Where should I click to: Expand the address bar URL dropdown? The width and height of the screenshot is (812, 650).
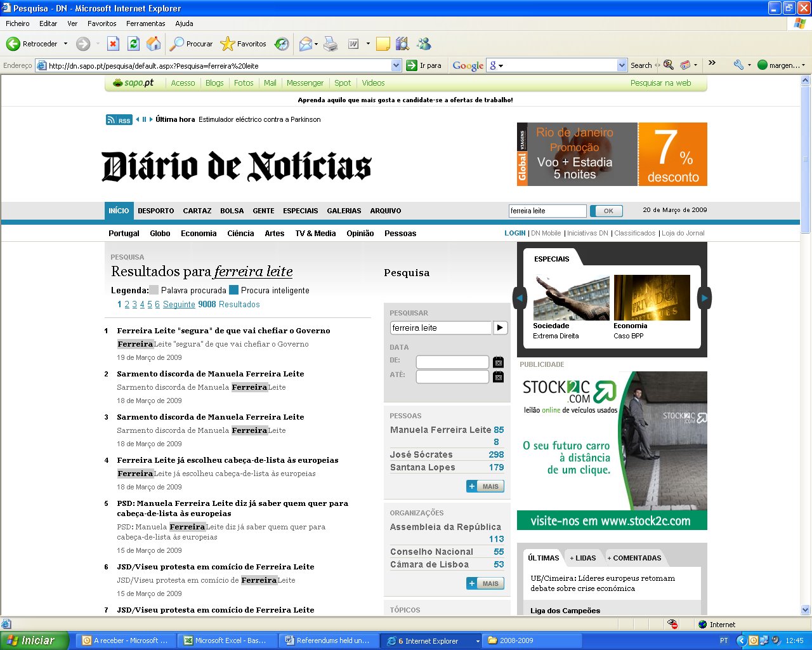pos(396,65)
